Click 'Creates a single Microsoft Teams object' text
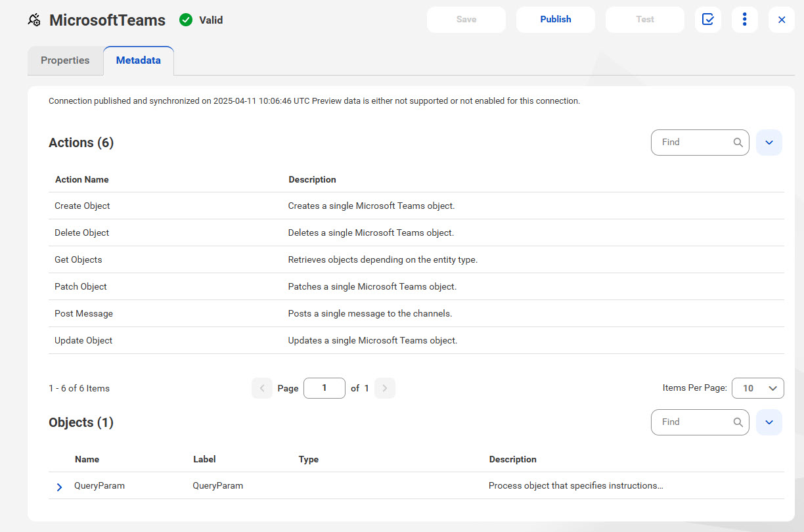 coord(372,206)
